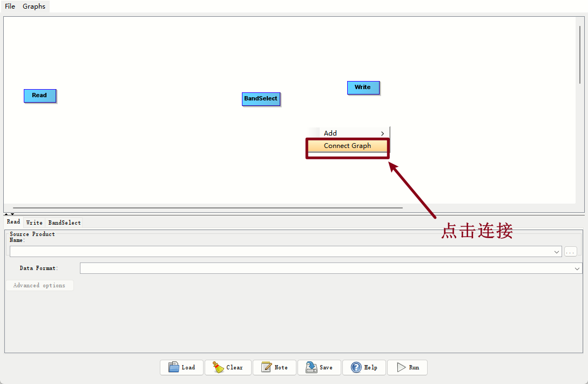This screenshot has width=588, height=384.
Task: Click the Help question mark icon
Action: pyautogui.click(x=356, y=367)
